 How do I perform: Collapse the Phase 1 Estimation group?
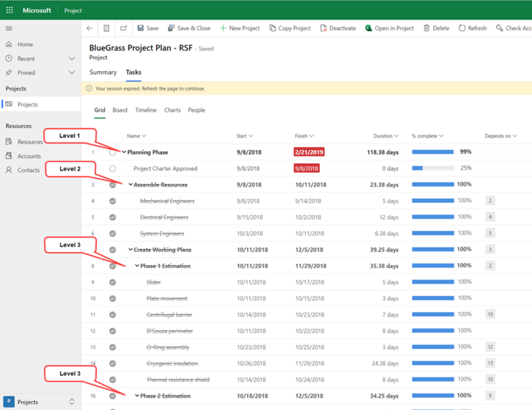[137, 265]
